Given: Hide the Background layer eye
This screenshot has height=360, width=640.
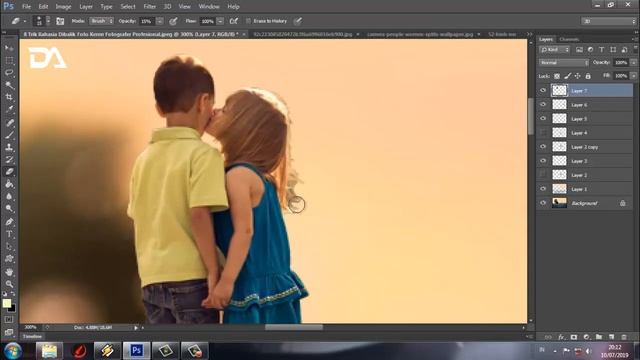Looking at the screenshot, I should pyautogui.click(x=543, y=203).
